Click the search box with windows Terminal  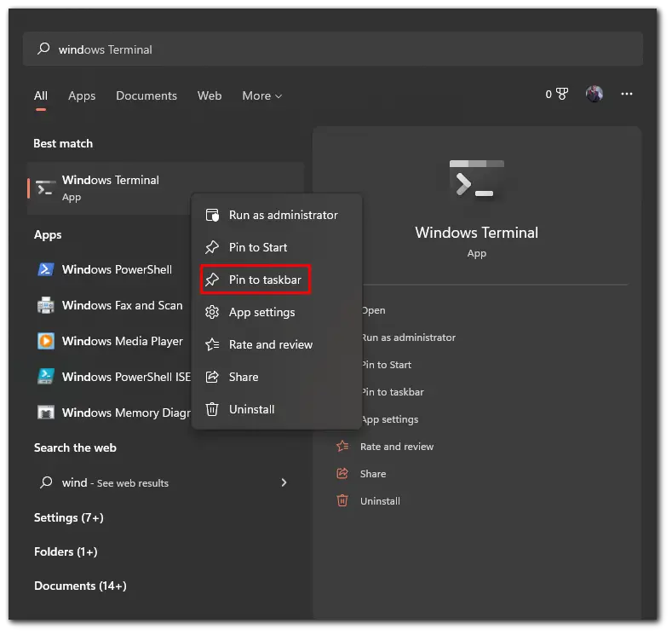[x=332, y=49]
